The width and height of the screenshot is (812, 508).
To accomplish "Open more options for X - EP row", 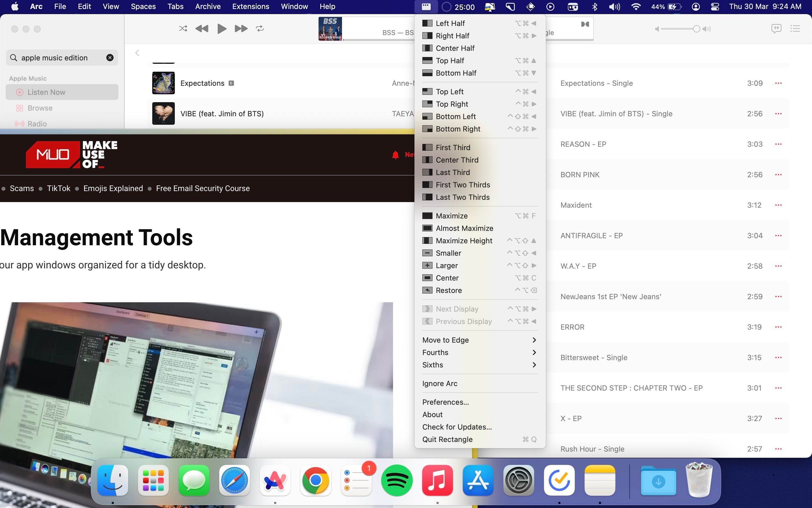I will 778,419.
